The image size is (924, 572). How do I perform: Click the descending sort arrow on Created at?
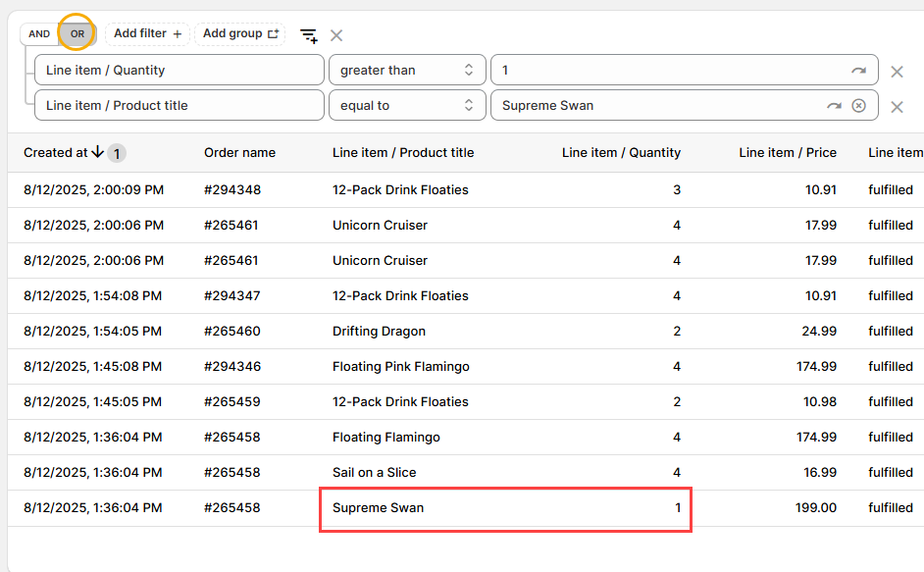[x=97, y=152]
